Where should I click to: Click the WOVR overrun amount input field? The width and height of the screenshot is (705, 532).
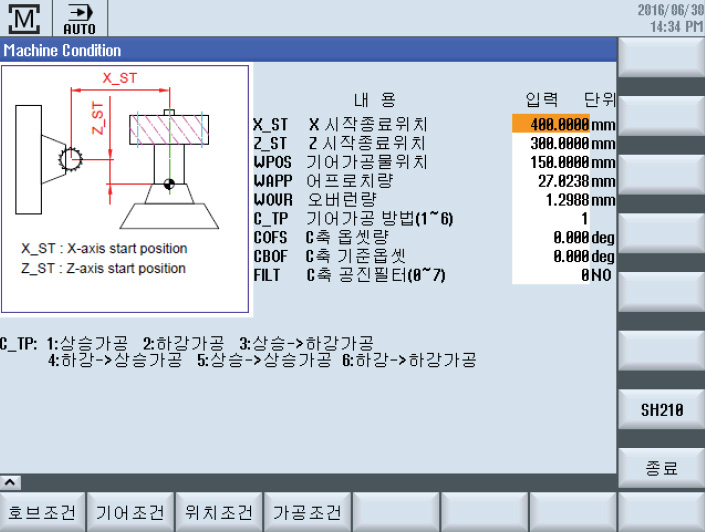[551, 200]
